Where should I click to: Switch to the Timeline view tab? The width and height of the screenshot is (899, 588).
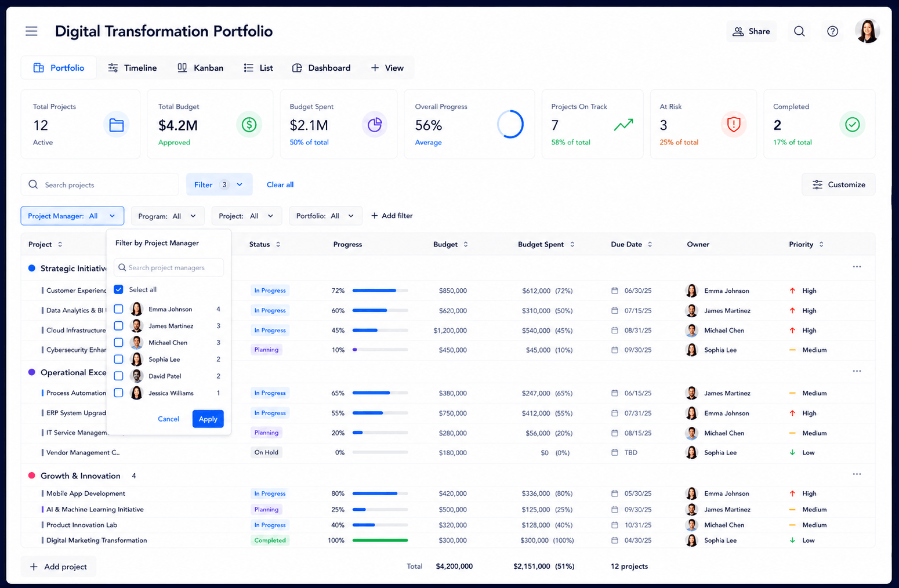132,68
